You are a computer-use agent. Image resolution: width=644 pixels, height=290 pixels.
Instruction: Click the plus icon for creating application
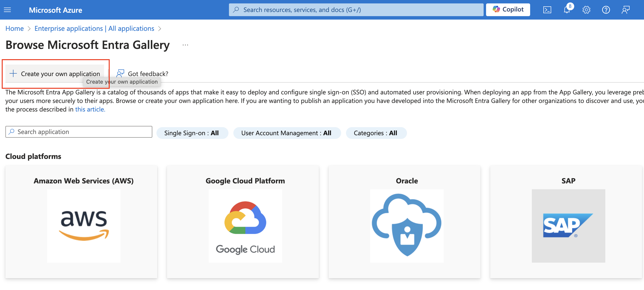13,73
